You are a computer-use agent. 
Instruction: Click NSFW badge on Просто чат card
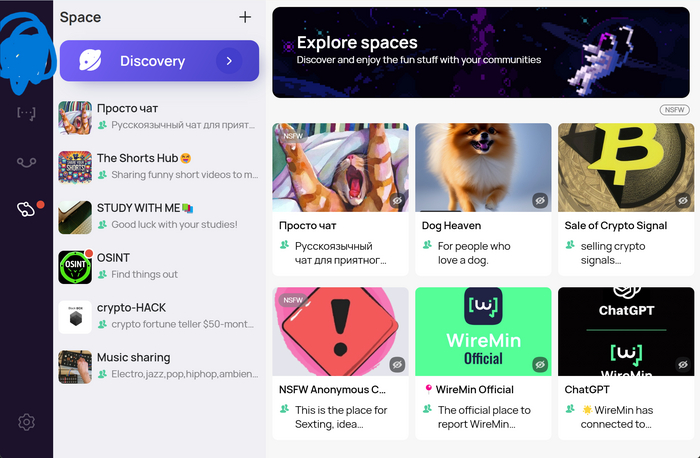click(x=293, y=136)
